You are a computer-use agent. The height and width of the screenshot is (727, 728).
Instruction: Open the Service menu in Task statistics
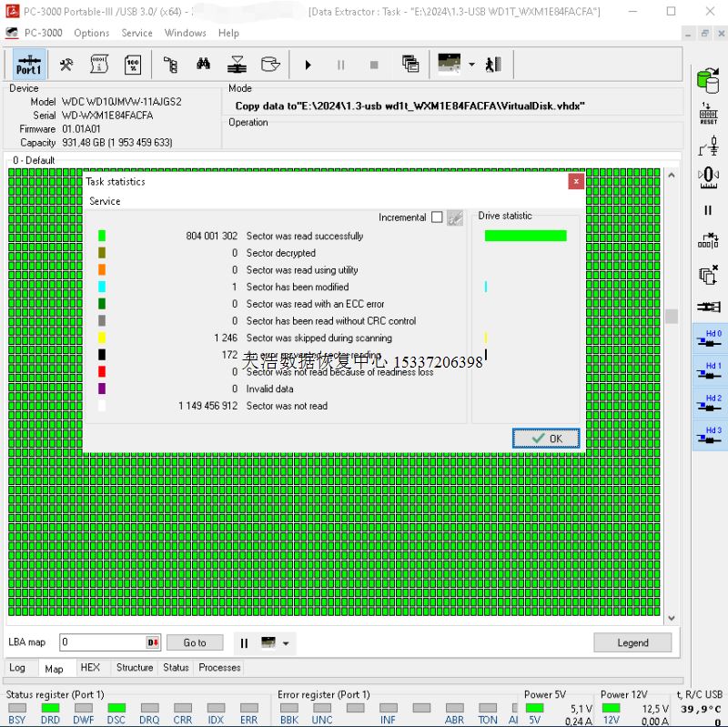pos(105,201)
